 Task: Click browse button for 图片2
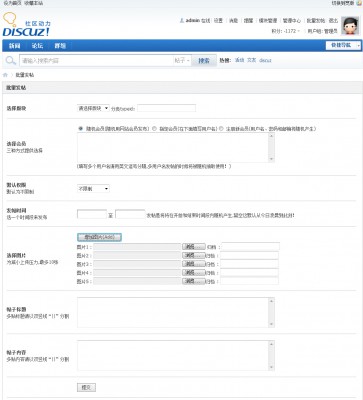pos(194,255)
